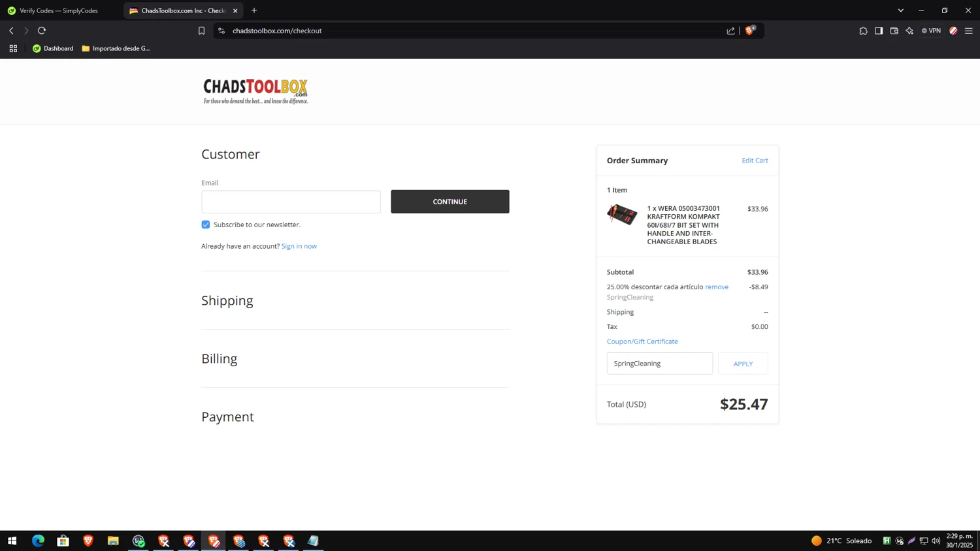Open the taskbar clock showing 2:29 p. m.
This screenshot has height=551, width=980.
[x=959, y=541]
